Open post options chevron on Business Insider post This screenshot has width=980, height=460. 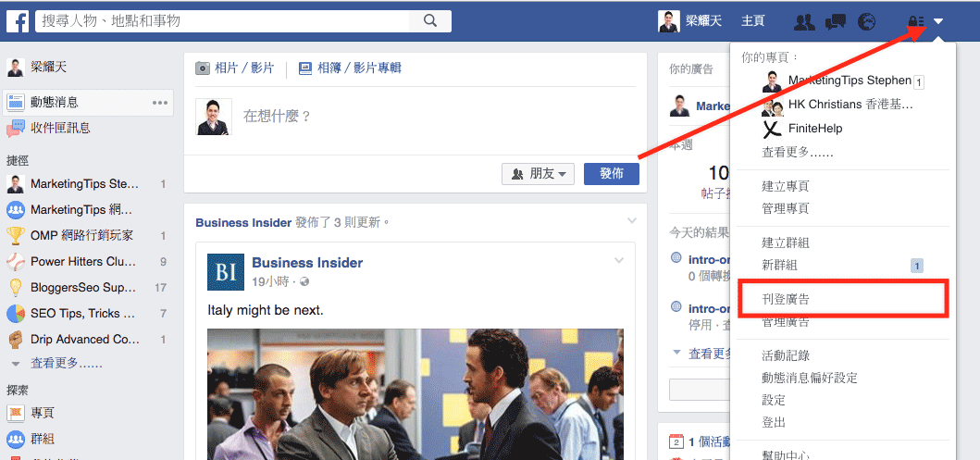tap(619, 261)
